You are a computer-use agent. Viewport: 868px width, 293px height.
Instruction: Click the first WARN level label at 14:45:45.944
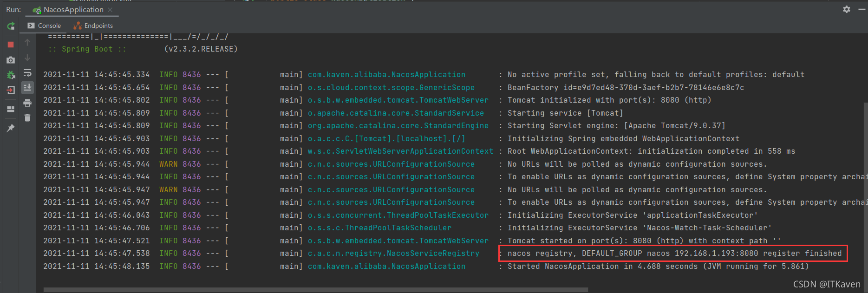pyautogui.click(x=168, y=164)
